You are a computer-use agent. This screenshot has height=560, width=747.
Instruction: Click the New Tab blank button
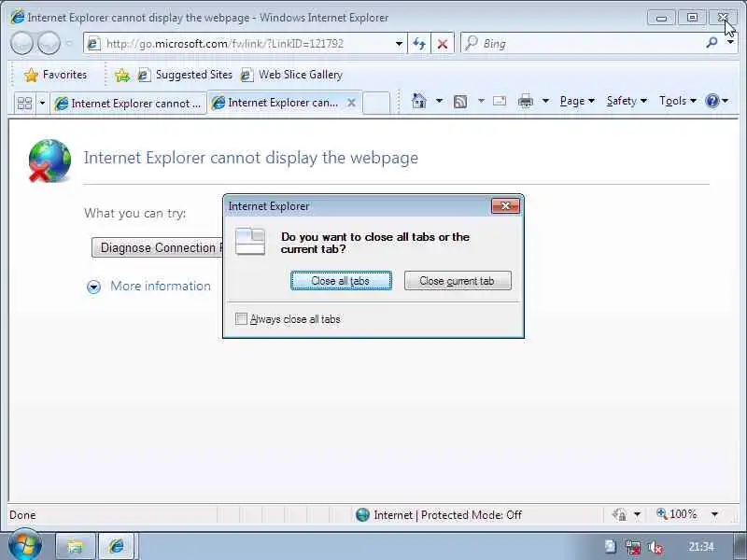tap(376, 103)
